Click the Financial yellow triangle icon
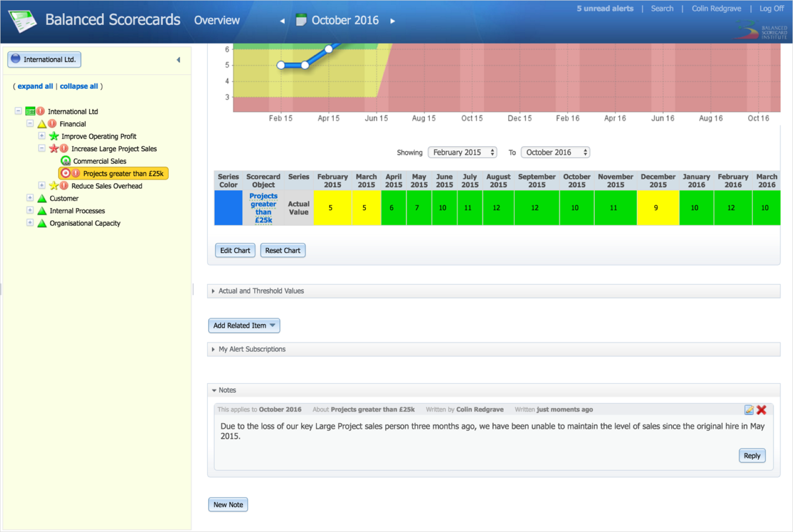 pos(42,124)
